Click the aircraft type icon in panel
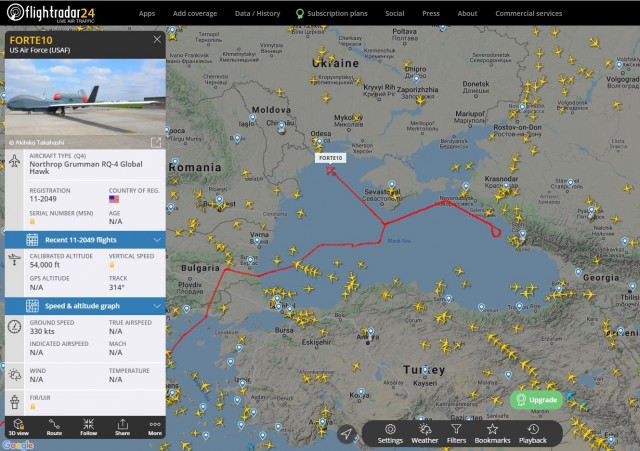The width and height of the screenshot is (640, 451). point(15,161)
